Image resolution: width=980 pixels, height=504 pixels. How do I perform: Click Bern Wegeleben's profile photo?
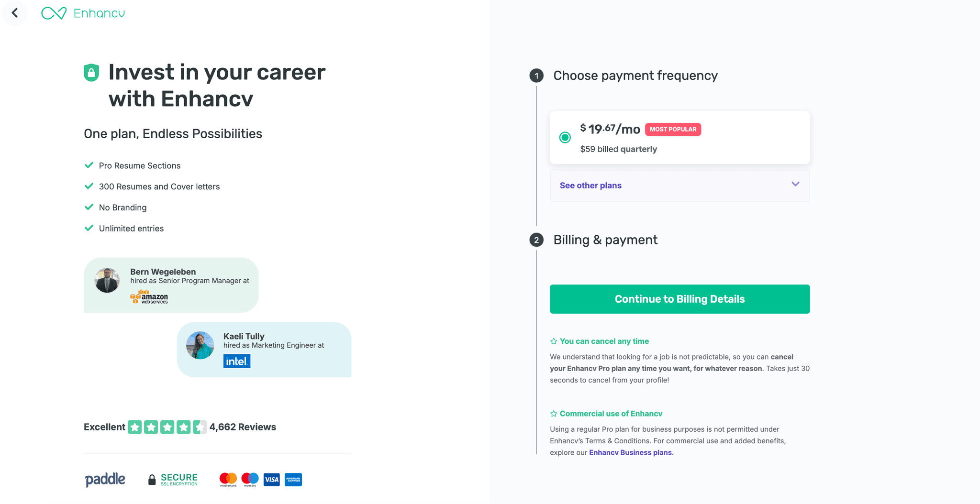point(107,280)
